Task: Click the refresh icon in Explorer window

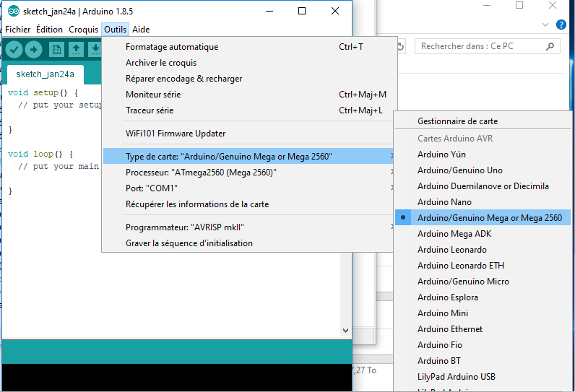Action: 401,46
